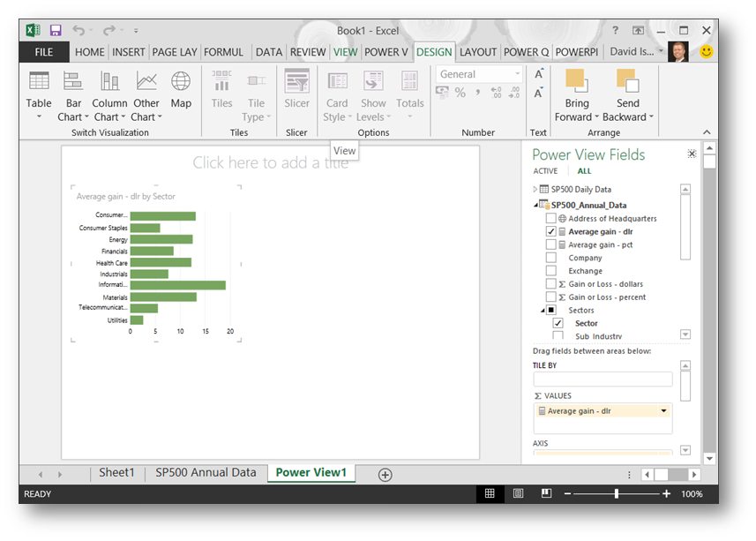
Task: Insert a Slicer from the ribbon
Action: (x=296, y=89)
